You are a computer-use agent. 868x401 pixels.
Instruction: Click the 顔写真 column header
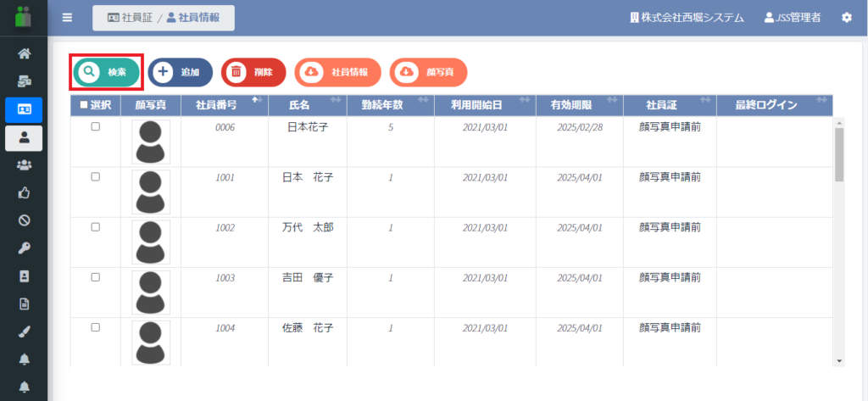(x=151, y=106)
